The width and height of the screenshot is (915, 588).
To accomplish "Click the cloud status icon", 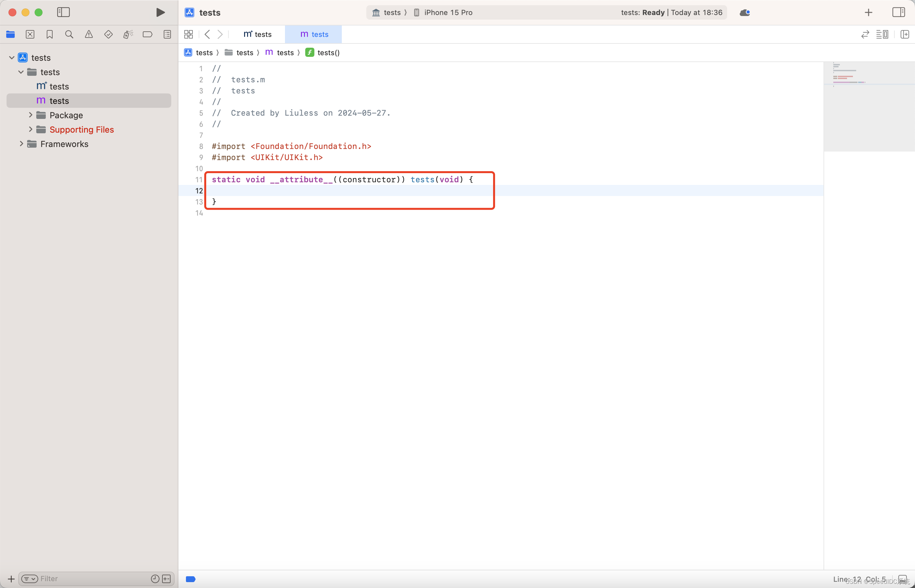I will 745,13.
